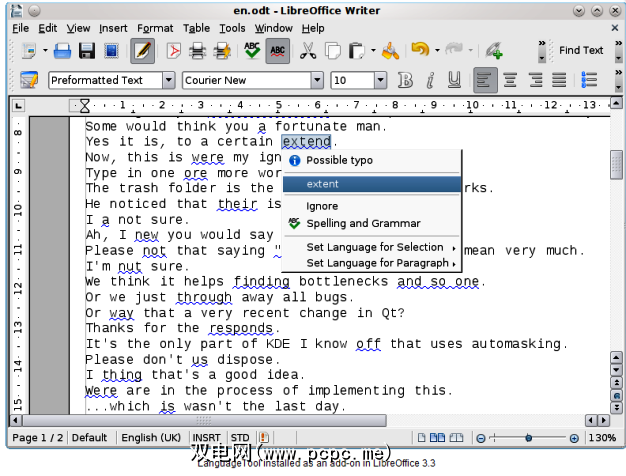Screen dimensions: 626x476
Task: Click the zoom slider in status bar
Action: tap(527, 438)
